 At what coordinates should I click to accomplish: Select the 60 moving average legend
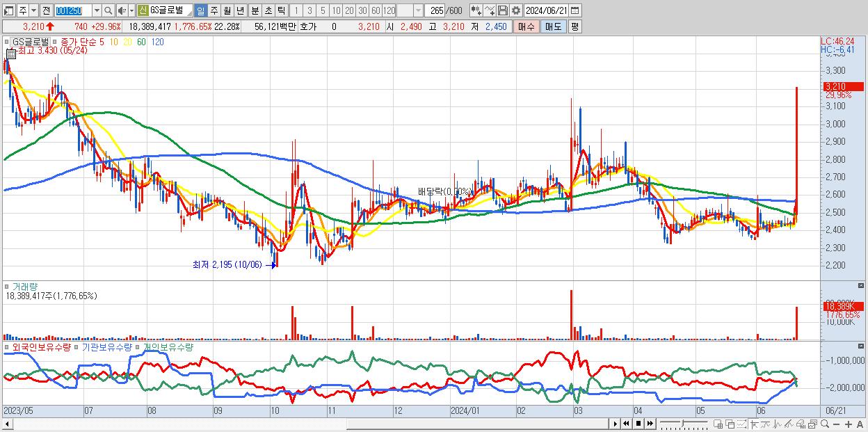141,42
